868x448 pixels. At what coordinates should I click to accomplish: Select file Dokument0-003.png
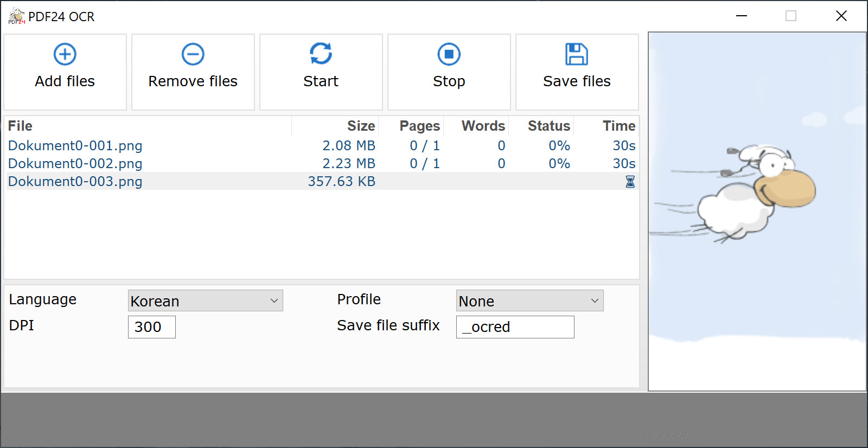pos(75,181)
